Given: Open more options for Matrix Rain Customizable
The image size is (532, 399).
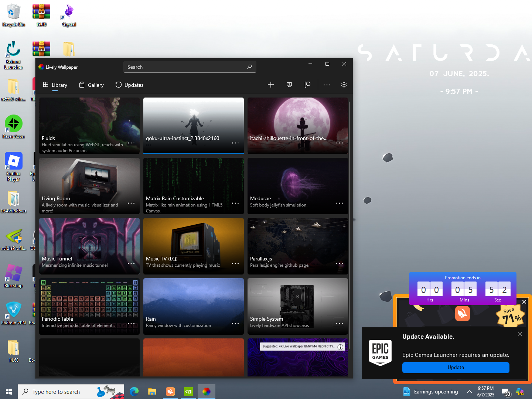Looking at the screenshot, I should tap(235, 203).
